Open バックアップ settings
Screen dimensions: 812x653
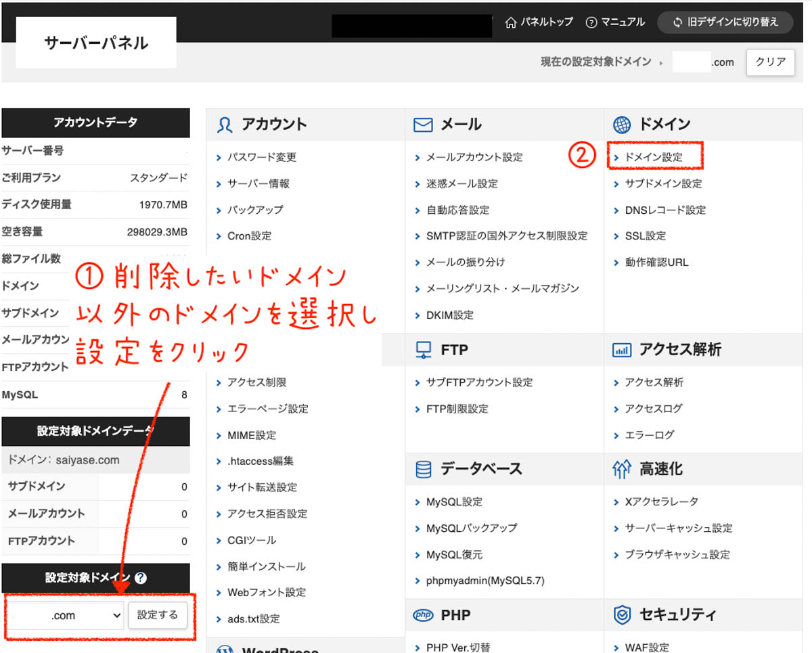pos(255,210)
